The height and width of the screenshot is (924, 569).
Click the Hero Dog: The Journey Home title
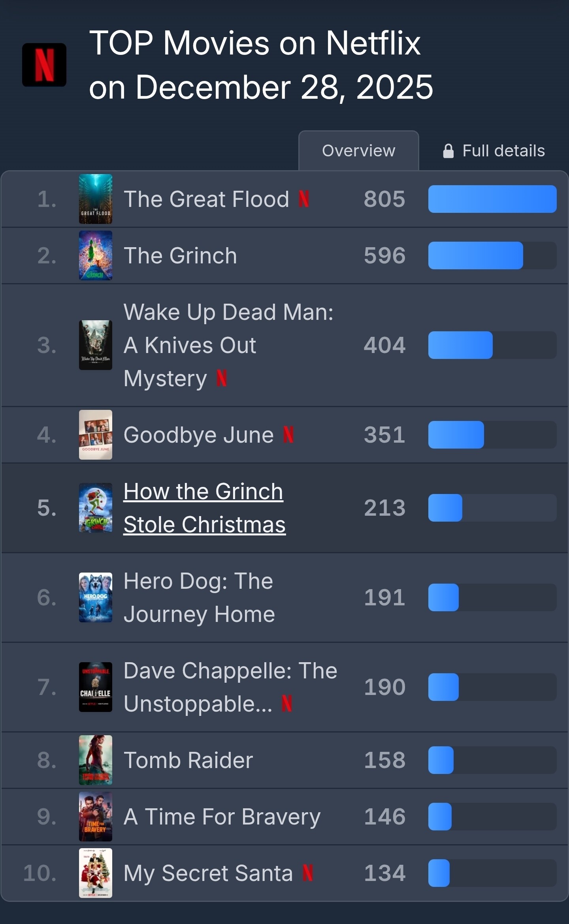(x=199, y=597)
